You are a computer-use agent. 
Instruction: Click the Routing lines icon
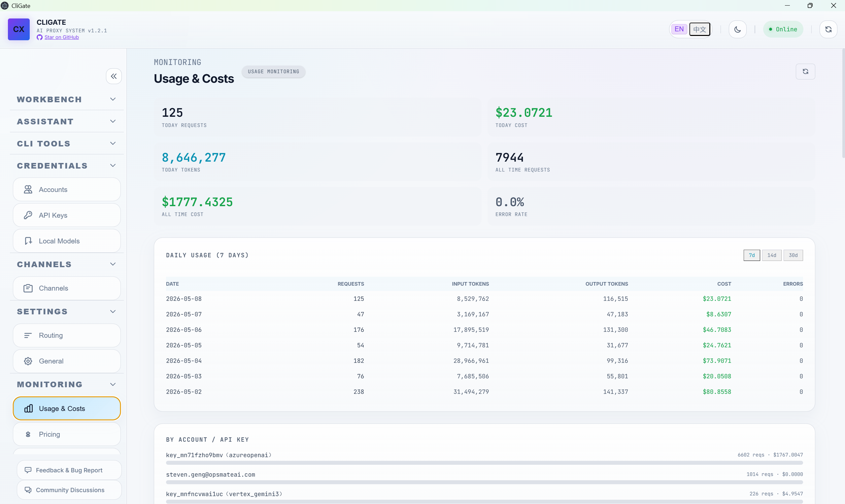click(x=28, y=335)
